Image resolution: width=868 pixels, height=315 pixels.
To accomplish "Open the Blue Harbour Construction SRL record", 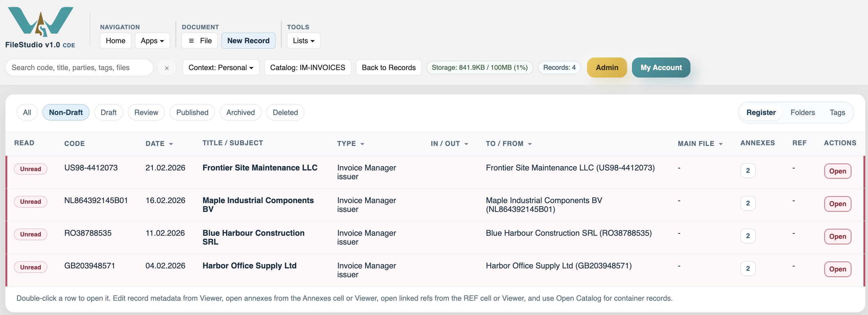I will coord(838,236).
